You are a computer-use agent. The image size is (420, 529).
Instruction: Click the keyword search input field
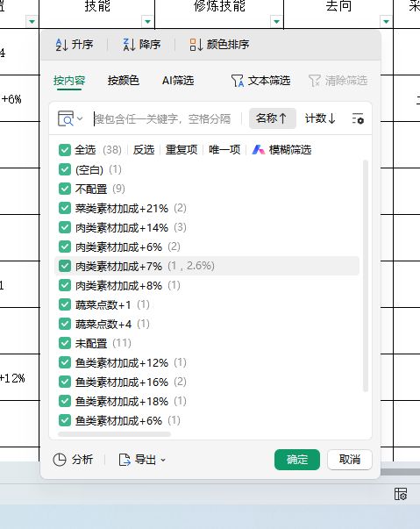(x=167, y=118)
